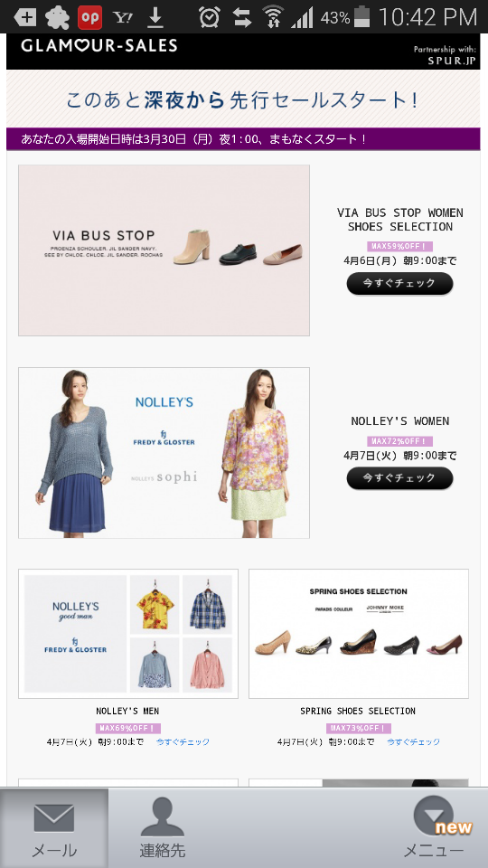Viewport: 488px width, 868px height.
Task: Open 今すぐチェック link under SPRING SHOES SELECTION
Action: point(413,741)
